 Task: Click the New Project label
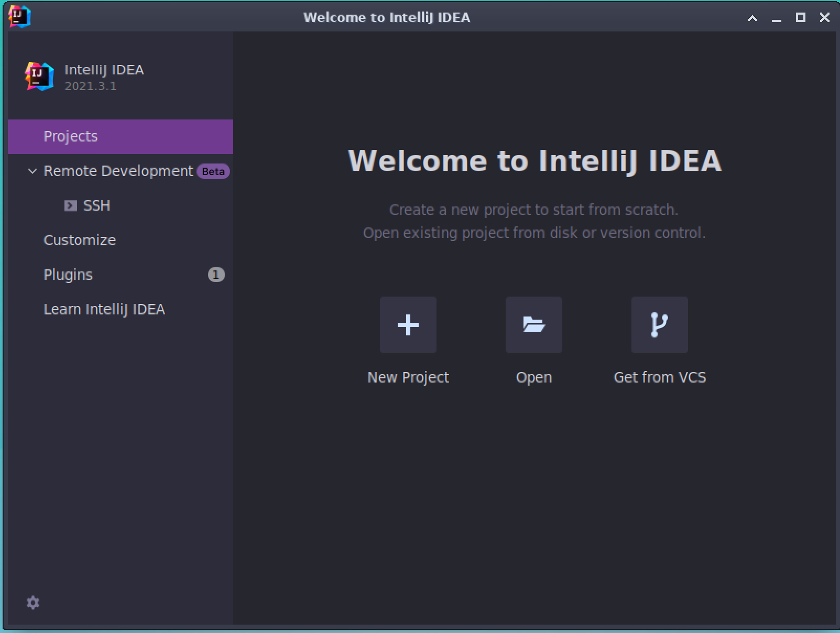click(x=408, y=377)
